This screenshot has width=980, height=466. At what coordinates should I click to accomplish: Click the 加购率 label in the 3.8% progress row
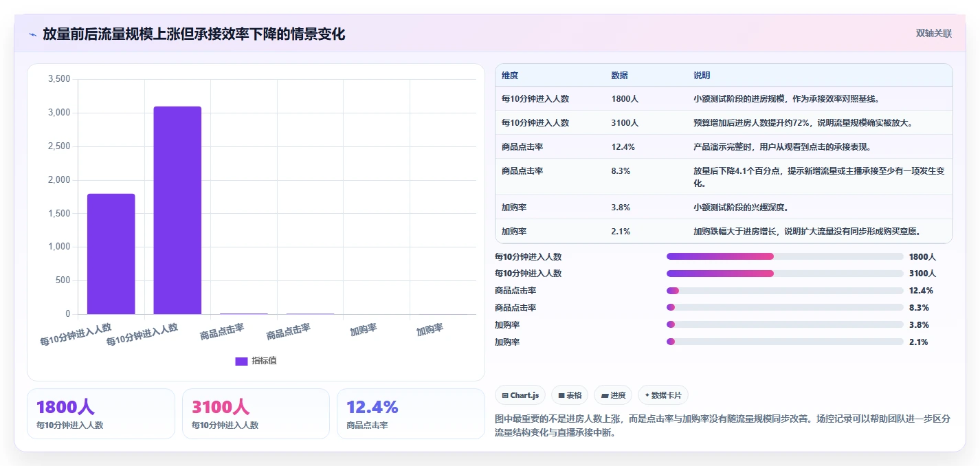507,324
